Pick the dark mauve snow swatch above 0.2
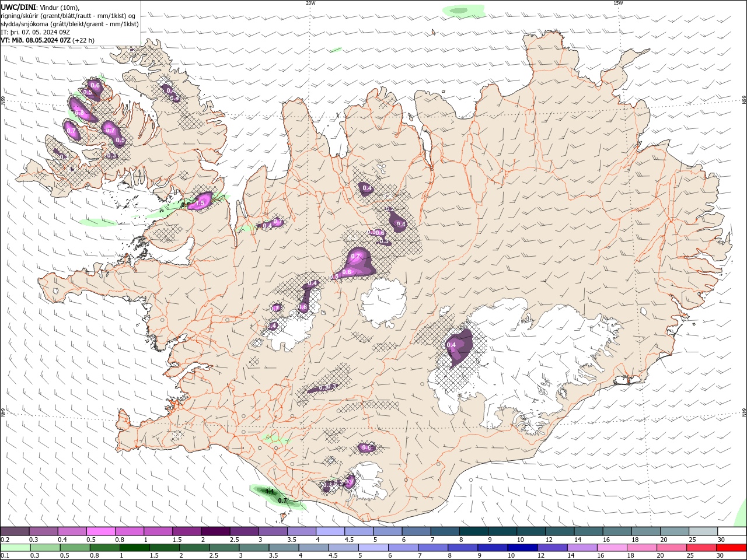This screenshot has height=560, width=747. 15,531
